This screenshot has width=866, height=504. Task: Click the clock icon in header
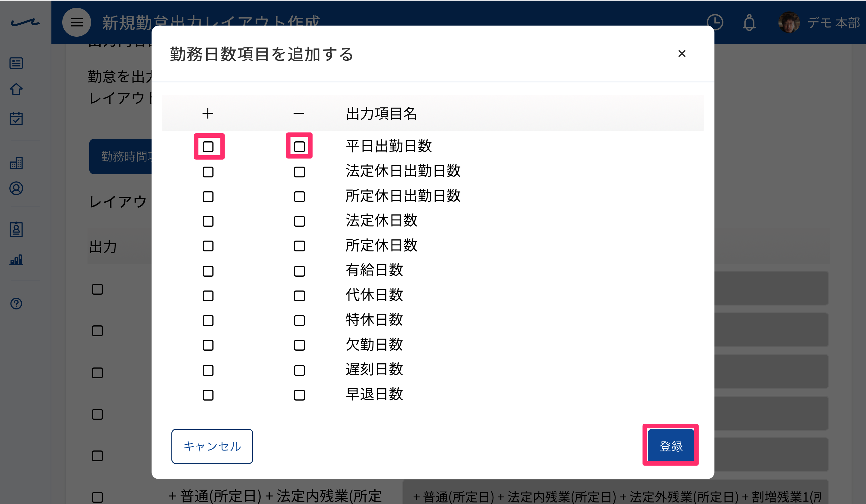point(715,23)
